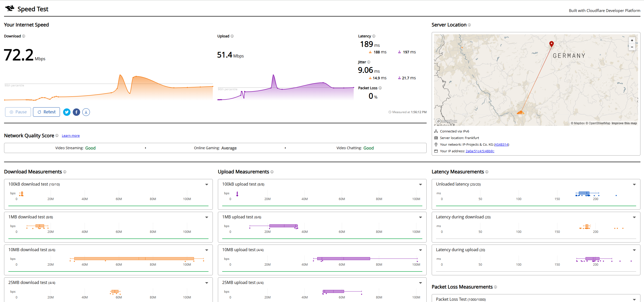
Task: Expand the Latency during download panel
Action: click(634, 217)
